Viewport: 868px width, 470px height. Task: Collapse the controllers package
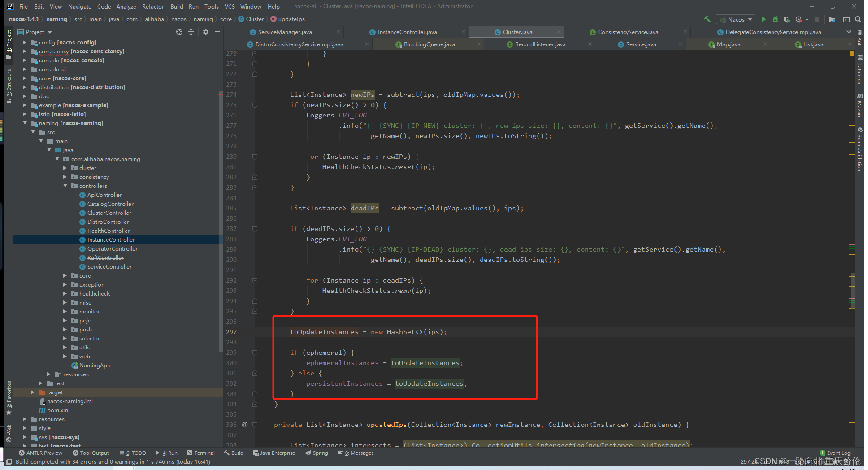click(65, 186)
